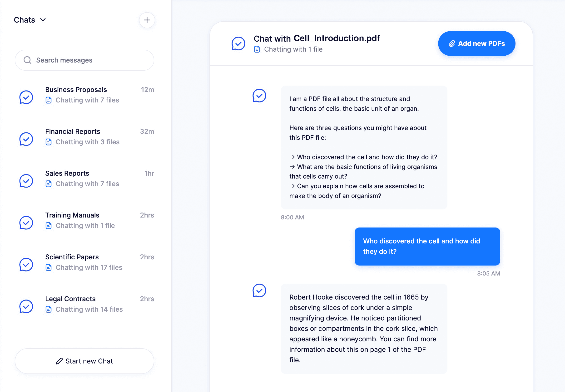This screenshot has height=392, width=565.
Task: Click the chat bubble icon beside Cell_Introduction.pdf header
Action: pyautogui.click(x=238, y=44)
